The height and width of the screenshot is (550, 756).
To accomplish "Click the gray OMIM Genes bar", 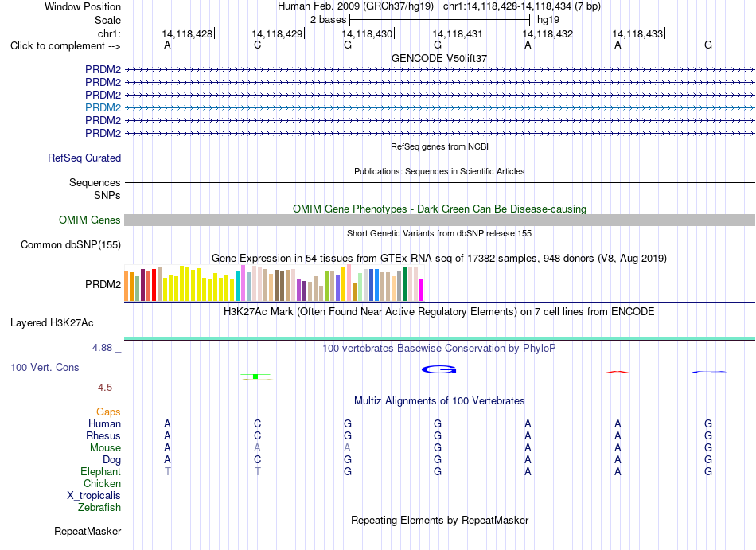I will (x=439, y=220).
